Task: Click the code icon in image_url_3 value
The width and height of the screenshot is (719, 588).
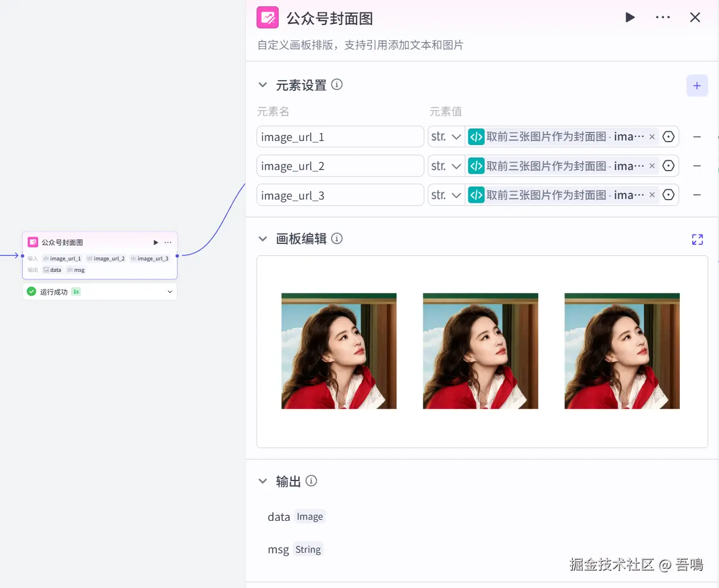Action: [x=476, y=195]
